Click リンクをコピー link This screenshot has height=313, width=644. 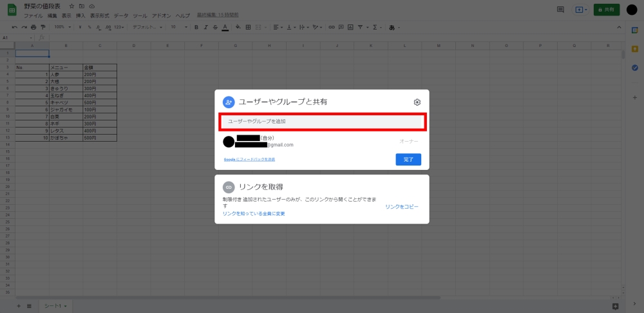click(x=402, y=207)
